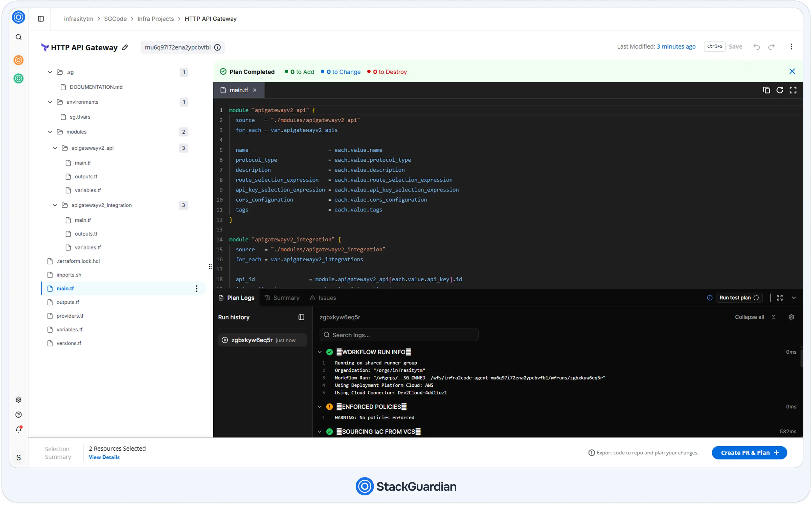Click Run test plan button
Screen dimensions: 812x505
pos(739,298)
